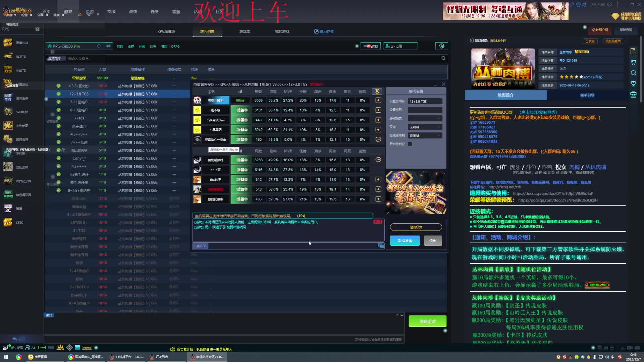644x362 pixels.
Task: Switch to the 游戏库 tab
Action: coord(245,32)
